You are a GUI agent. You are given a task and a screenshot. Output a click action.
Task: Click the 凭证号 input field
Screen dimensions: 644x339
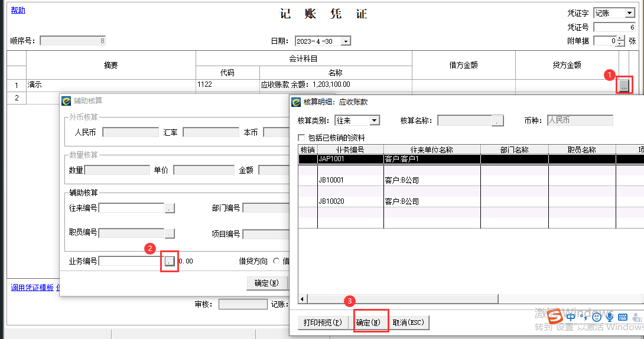click(x=615, y=28)
